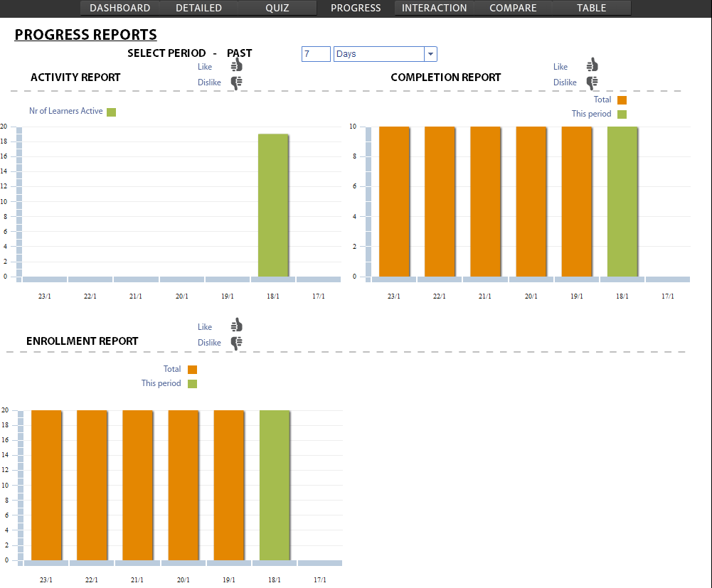712x588 pixels.
Task: Click thumbs-up icon for Activity Report
Action: 237,65
